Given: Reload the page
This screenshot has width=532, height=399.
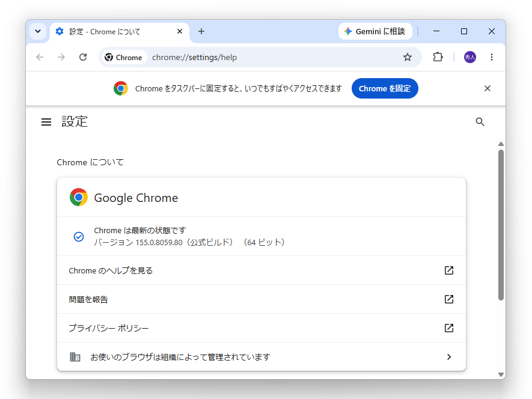Looking at the screenshot, I should tap(83, 57).
